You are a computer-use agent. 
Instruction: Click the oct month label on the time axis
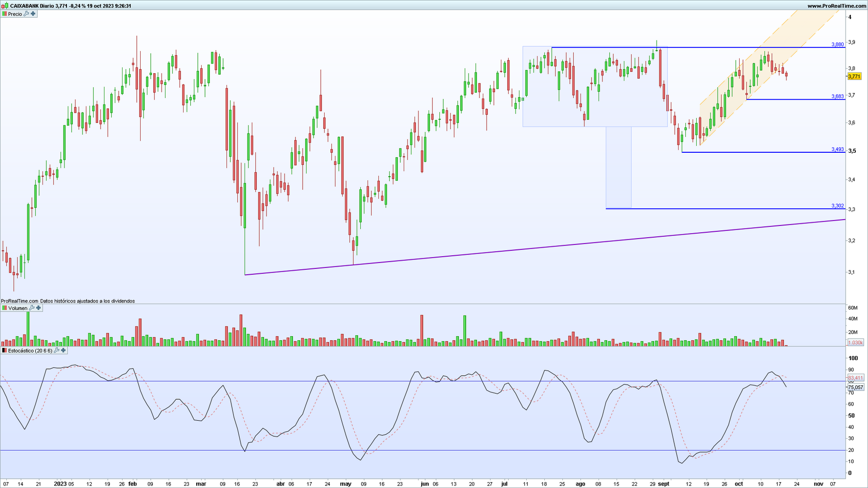coord(739,484)
